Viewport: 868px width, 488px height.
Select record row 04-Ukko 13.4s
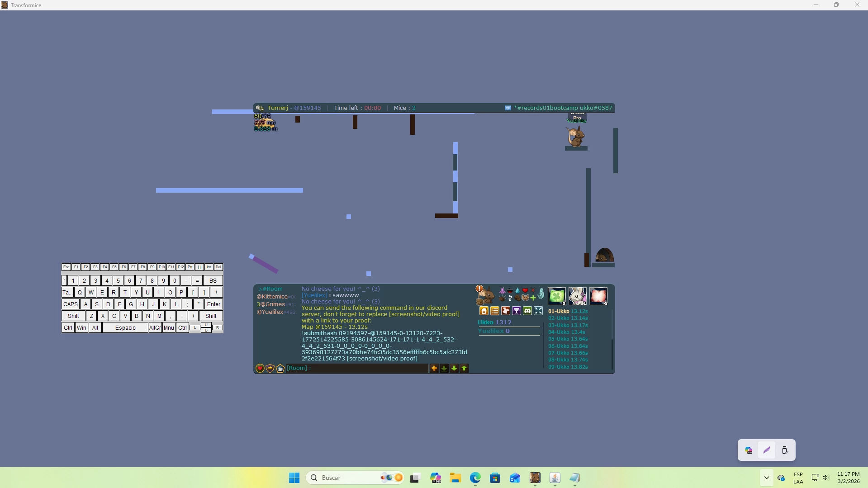[567, 332]
